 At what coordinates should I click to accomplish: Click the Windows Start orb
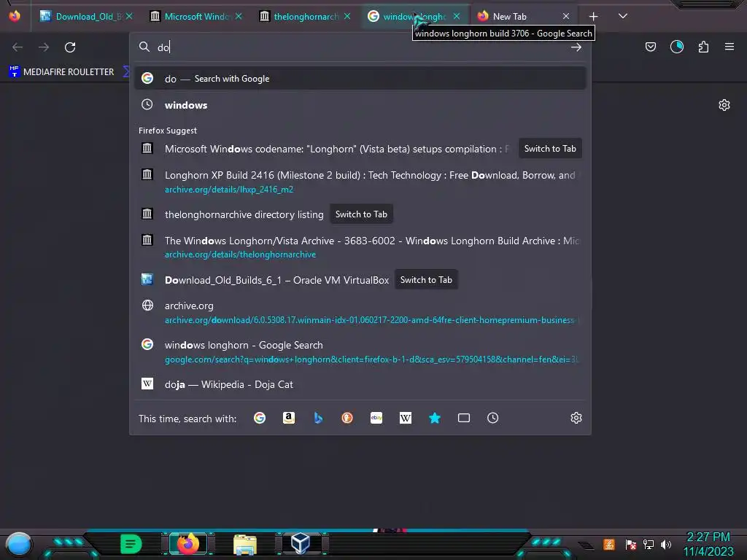coord(18,544)
